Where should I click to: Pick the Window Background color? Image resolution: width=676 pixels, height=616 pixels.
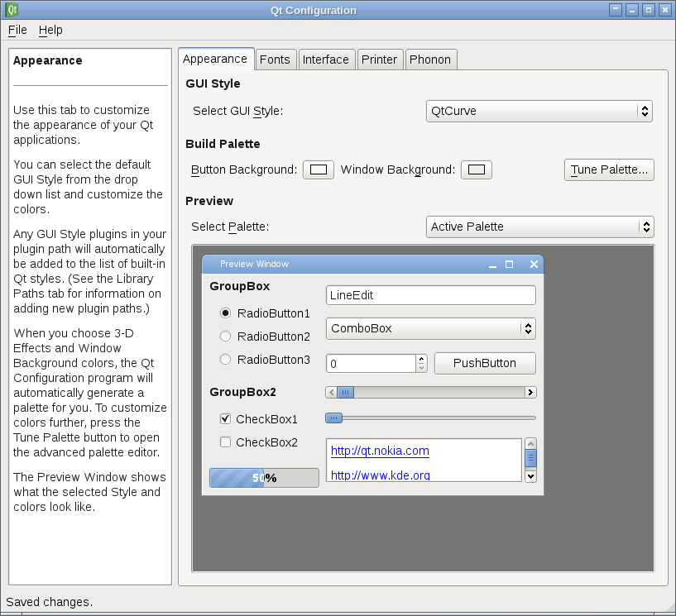pos(477,170)
